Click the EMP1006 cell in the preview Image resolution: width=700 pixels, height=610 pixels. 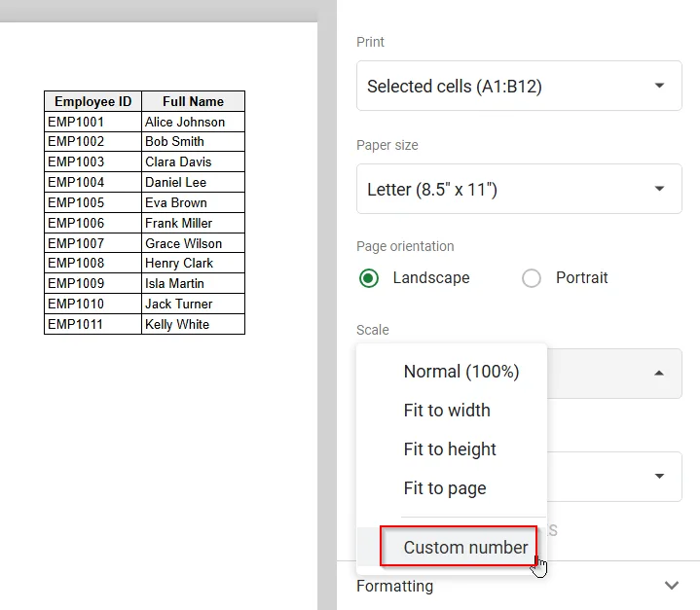[x=92, y=223]
